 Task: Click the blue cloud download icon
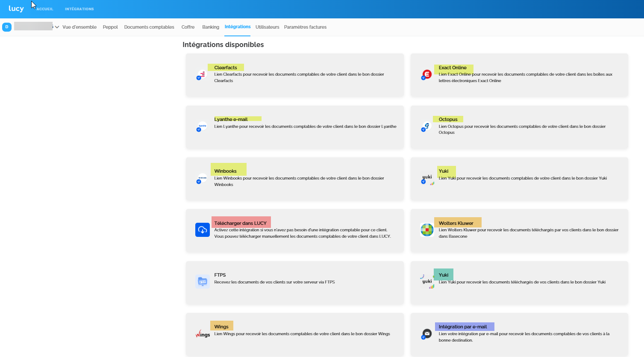(203, 230)
